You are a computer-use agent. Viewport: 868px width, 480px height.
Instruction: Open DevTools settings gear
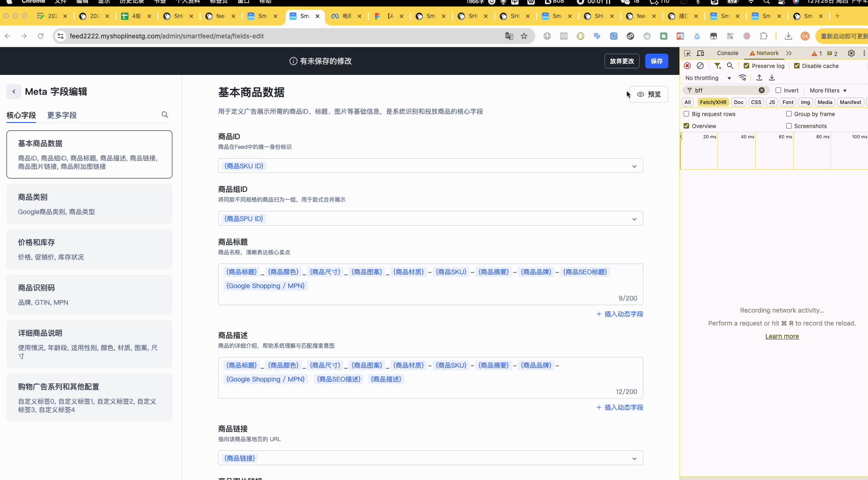pyautogui.click(x=851, y=53)
